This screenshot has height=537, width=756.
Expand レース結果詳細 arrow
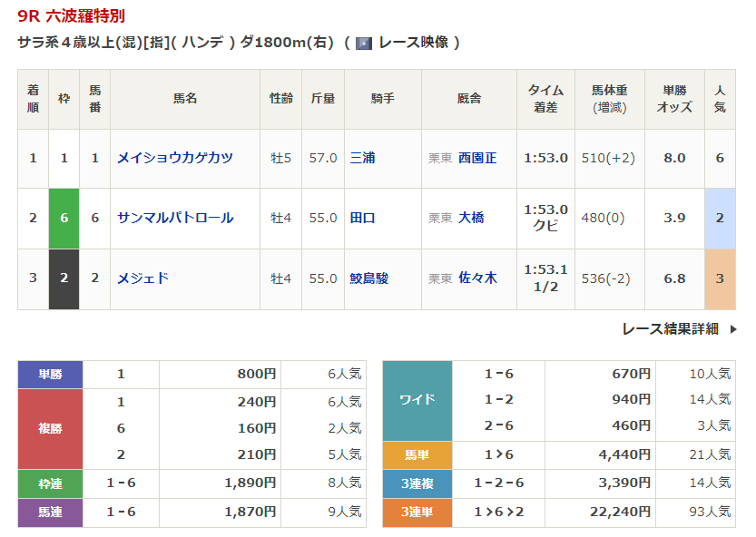coord(732,329)
